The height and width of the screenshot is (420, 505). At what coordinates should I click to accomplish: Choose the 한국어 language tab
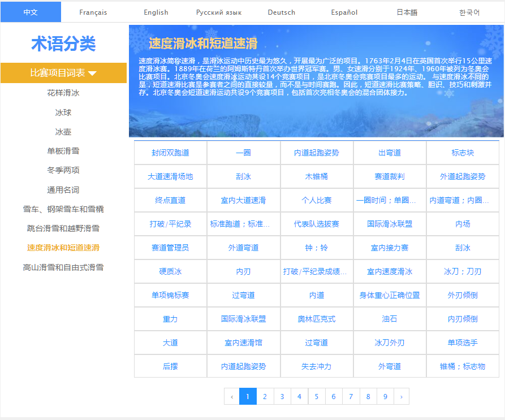click(x=469, y=12)
